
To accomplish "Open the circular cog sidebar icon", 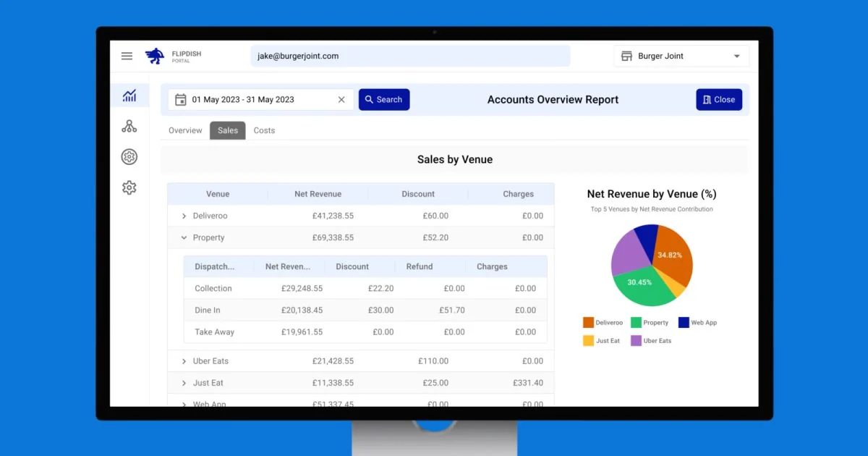I will (x=129, y=157).
